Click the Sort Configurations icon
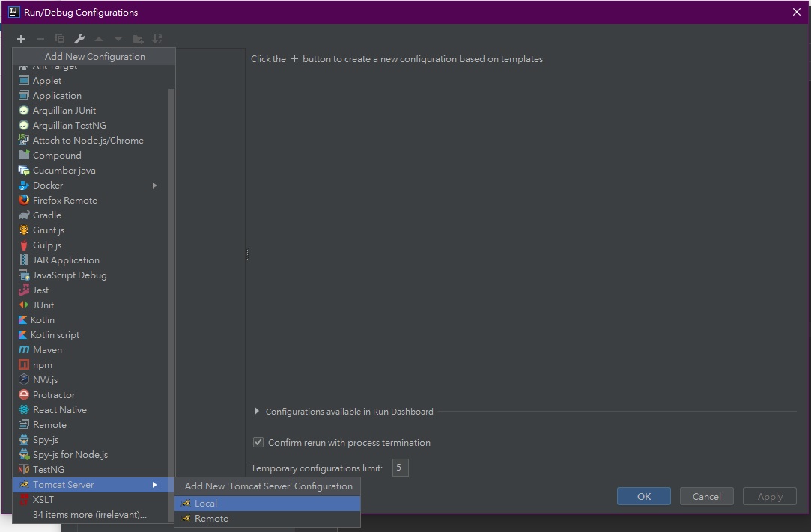The width and height of the screenshot is (811, 532). click(x=157, y=39)
